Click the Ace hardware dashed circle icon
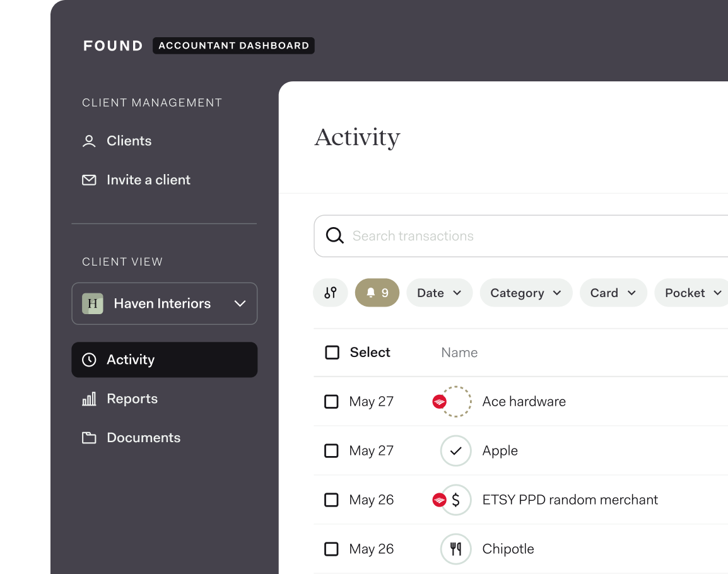This screenshot has width=728, height=574. 456,402
